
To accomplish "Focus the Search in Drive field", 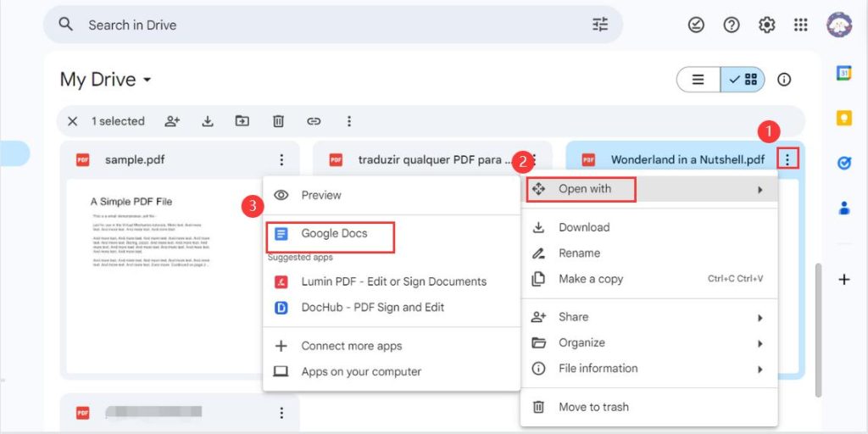I will click(332, 25).
